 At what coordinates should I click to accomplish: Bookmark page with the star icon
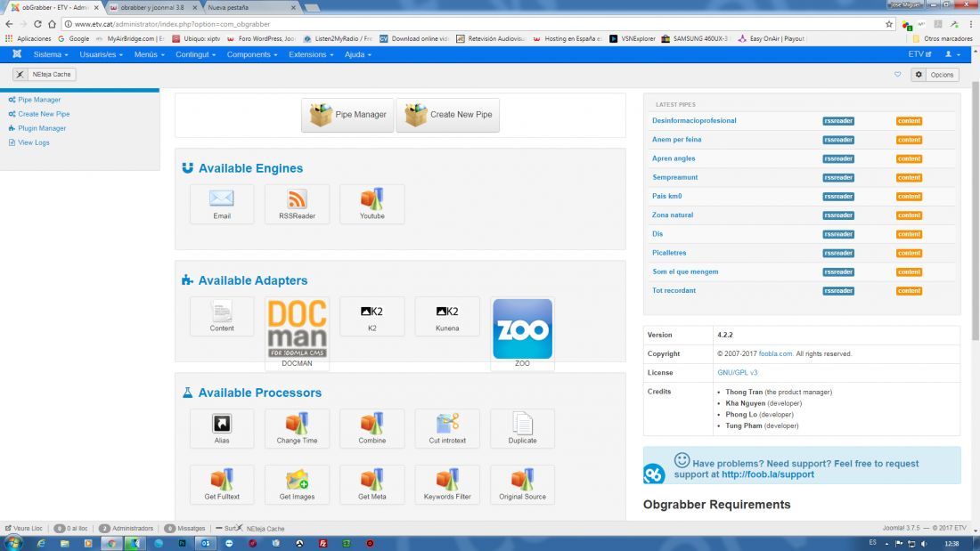pos(889,24)
